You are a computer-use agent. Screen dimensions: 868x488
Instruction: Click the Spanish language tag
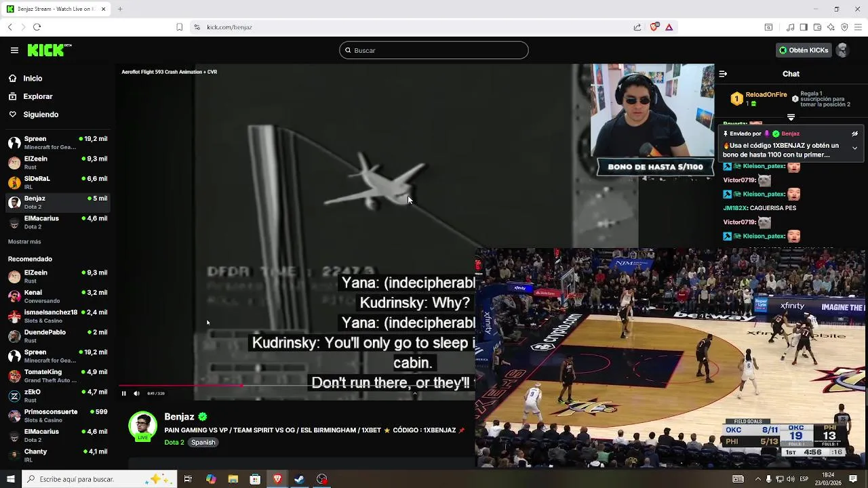pos(203,443)
